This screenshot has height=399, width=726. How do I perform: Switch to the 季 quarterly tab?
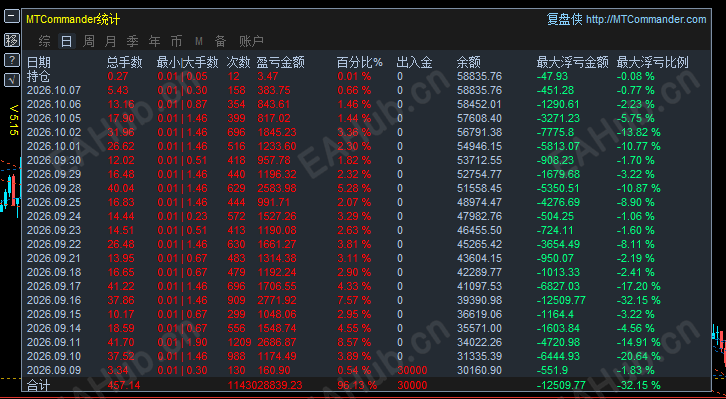[132, 41]
